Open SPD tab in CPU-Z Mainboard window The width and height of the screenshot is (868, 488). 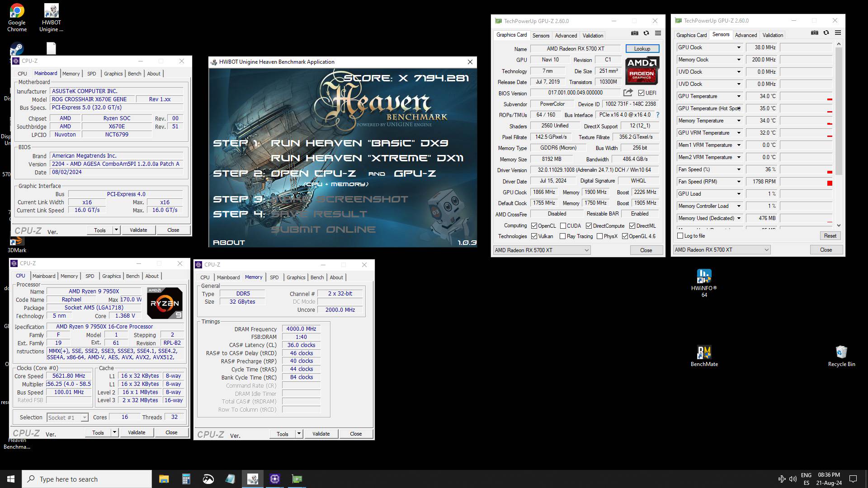(91, 74)
